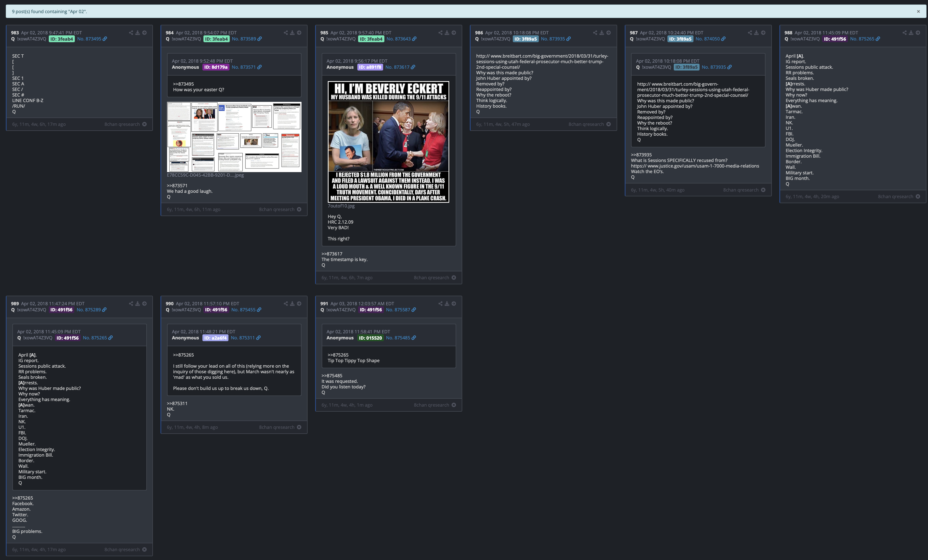Open post 987 with the arrow icon
This screenshot has height=560, width=928.
coord(763,33)
